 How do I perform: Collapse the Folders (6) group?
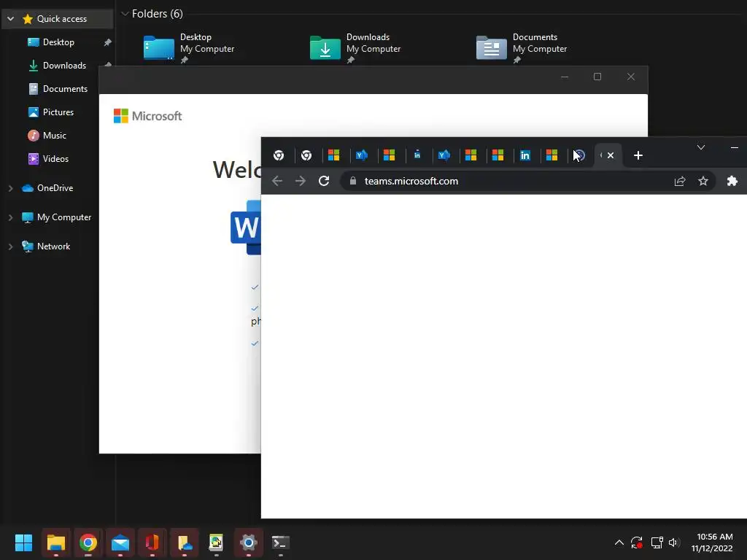[x=125, y=14]
